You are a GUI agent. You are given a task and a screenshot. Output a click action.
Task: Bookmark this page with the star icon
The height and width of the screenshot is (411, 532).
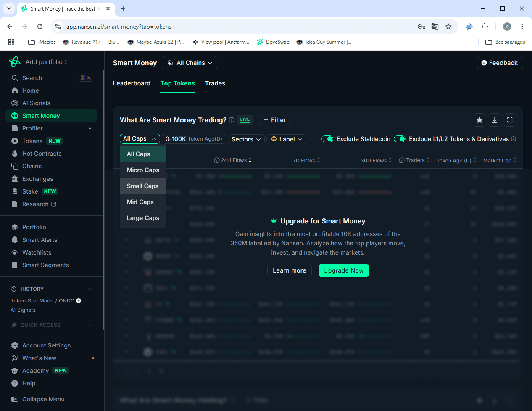pyautogui.click(x=448, y=27)
